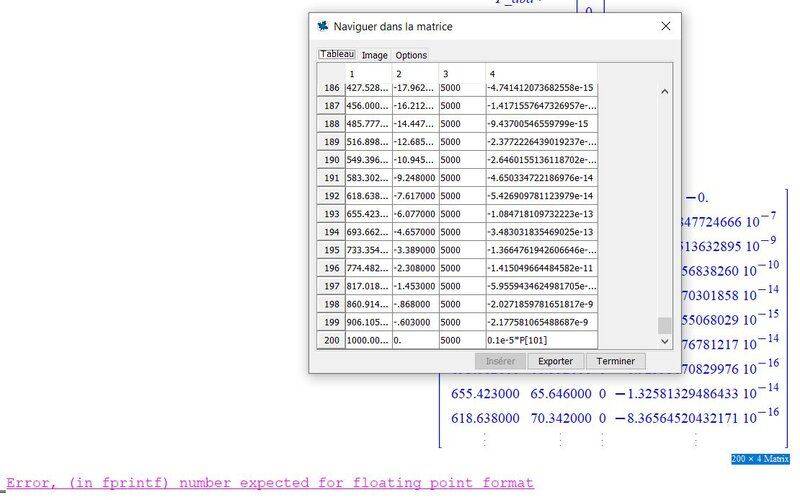Select column header 2
This screenshot has width=800, height=500.
415,74
